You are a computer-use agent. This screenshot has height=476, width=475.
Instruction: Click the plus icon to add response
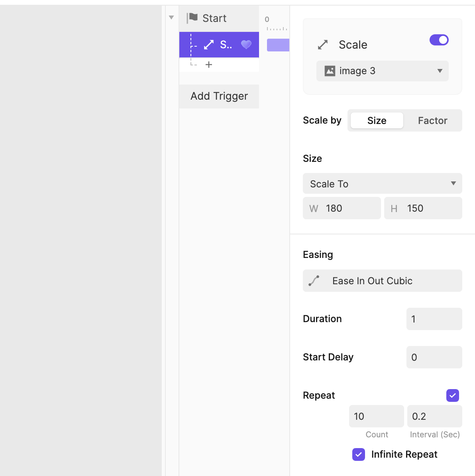[x=209, y=65]
